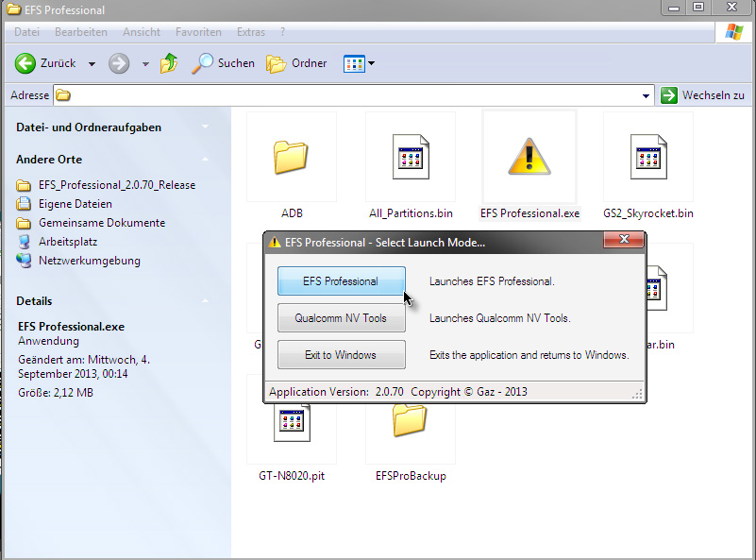The height and width of the screenshot is (560, 756).
Task: Open the ADB folder icon
Action: 292,157
